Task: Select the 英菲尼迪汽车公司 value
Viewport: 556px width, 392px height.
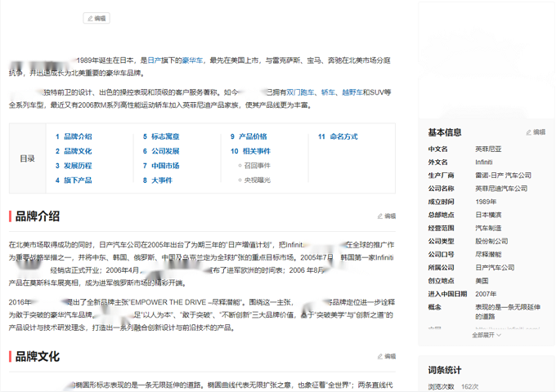Action: (x=501, y=189)
